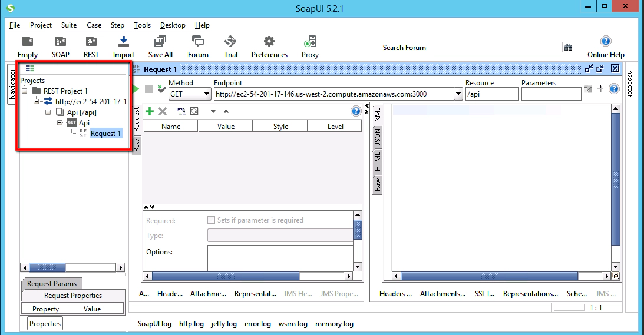Click the response pane horizontal scrollbar
The height and width of the screenshot is (335, 644).
click(489, 276)
